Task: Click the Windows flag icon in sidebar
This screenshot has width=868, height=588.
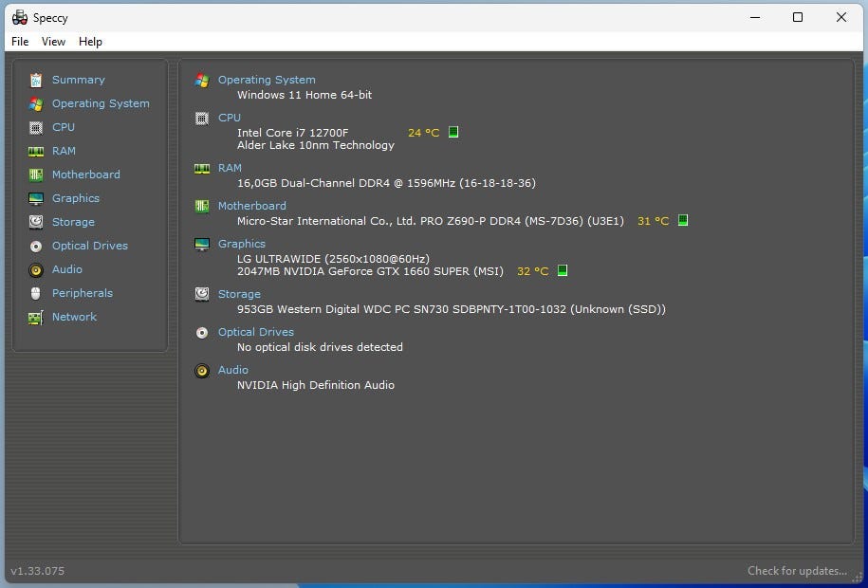Action: pos(36,103)
